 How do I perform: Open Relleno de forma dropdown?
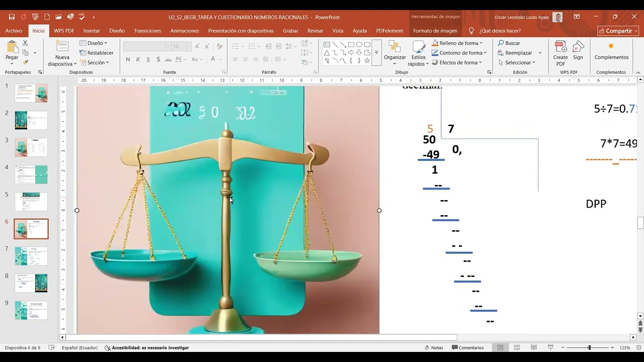point(457,43)
